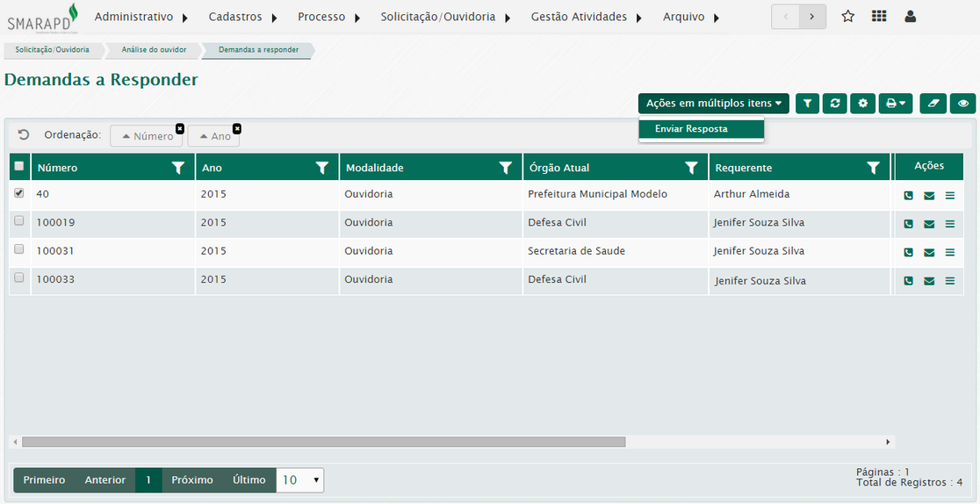Toggle the select-all header checkbox

pos(19,166)
